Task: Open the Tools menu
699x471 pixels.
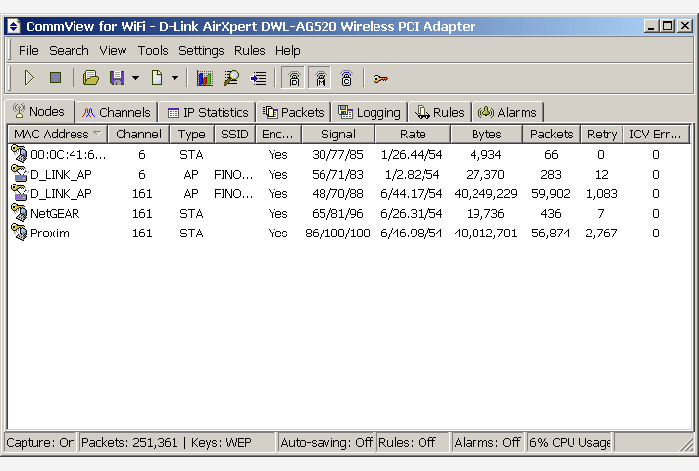Action: 152,51
